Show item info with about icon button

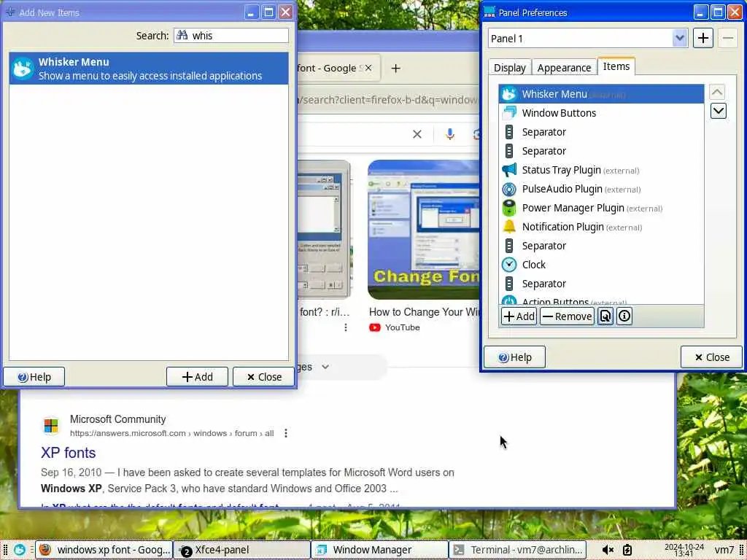624,316
